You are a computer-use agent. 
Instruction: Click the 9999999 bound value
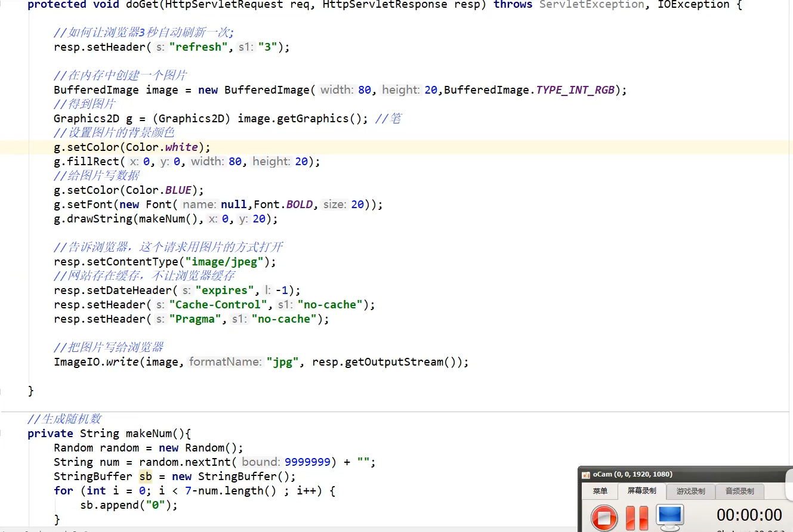pyautogui.click(x=307, y=462)
